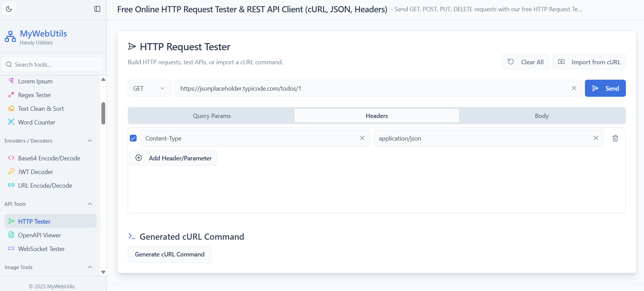This screenshot has height=291, width=644.
Task: Switch to the Body tab
Action: pyautogui.click(x=542, y=116)
